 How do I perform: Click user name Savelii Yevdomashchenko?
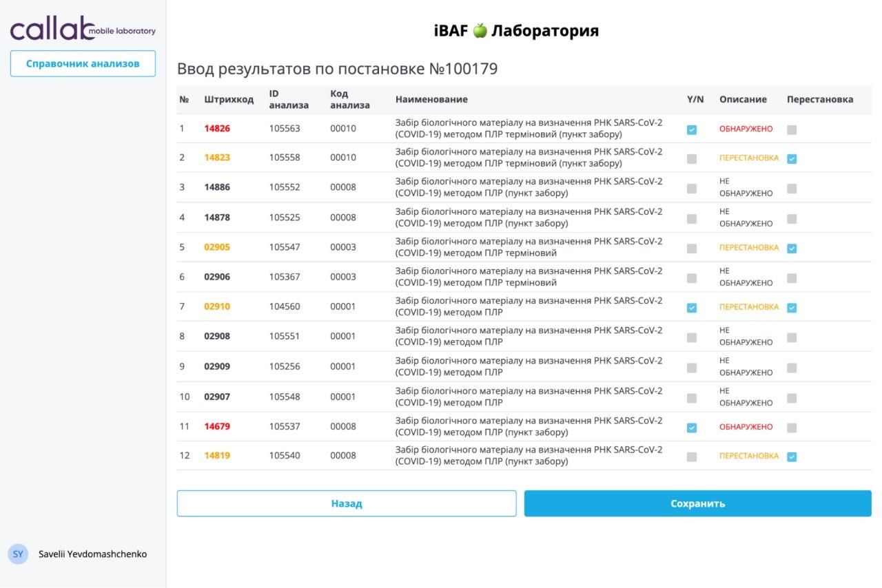click(92, 554)
